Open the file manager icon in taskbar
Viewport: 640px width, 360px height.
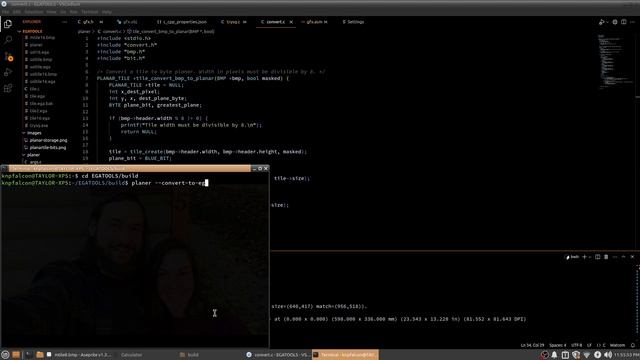40,355
